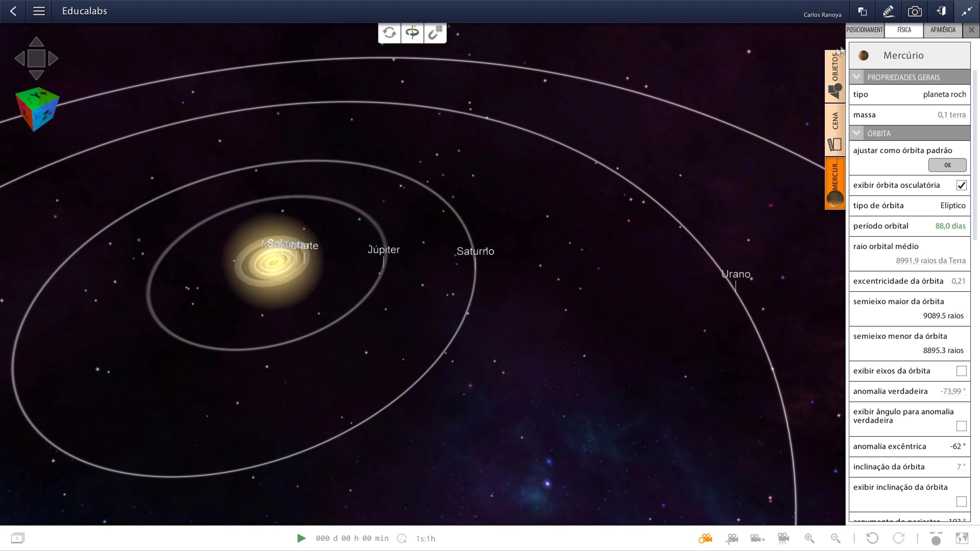Open the hamburger menu
Image resolution: width=980 pixels, height=551 pixels.
point(39,11)
